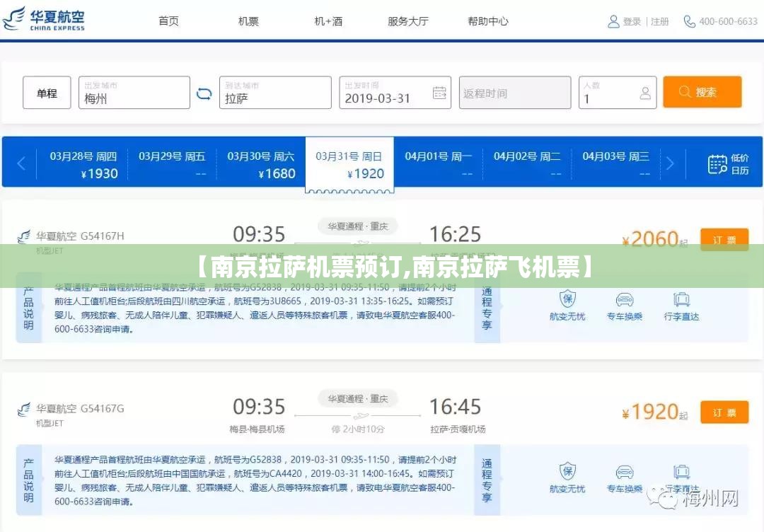764x532 pixels.
Task: Click the swap cities arrows icon
Action: point(204,93)
